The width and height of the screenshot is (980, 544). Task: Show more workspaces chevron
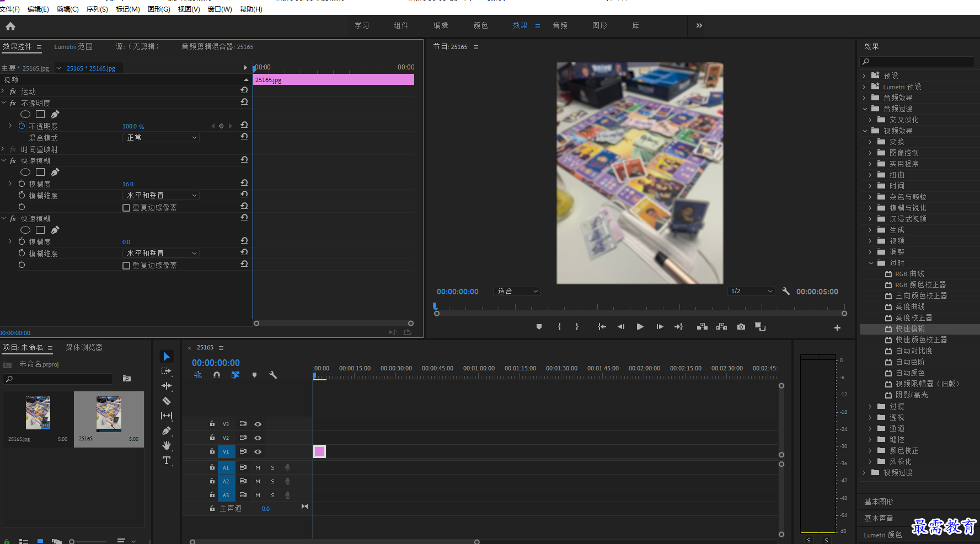click(699, 25)
